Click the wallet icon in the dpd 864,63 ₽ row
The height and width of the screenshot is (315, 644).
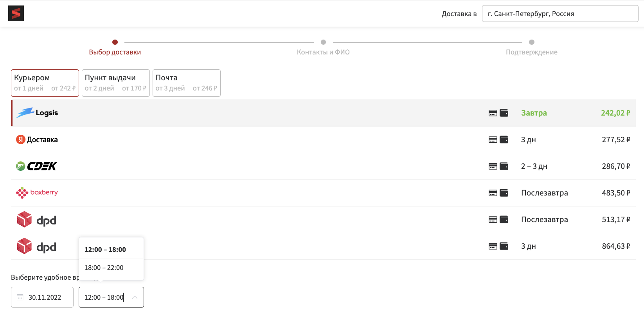point(504,246)
